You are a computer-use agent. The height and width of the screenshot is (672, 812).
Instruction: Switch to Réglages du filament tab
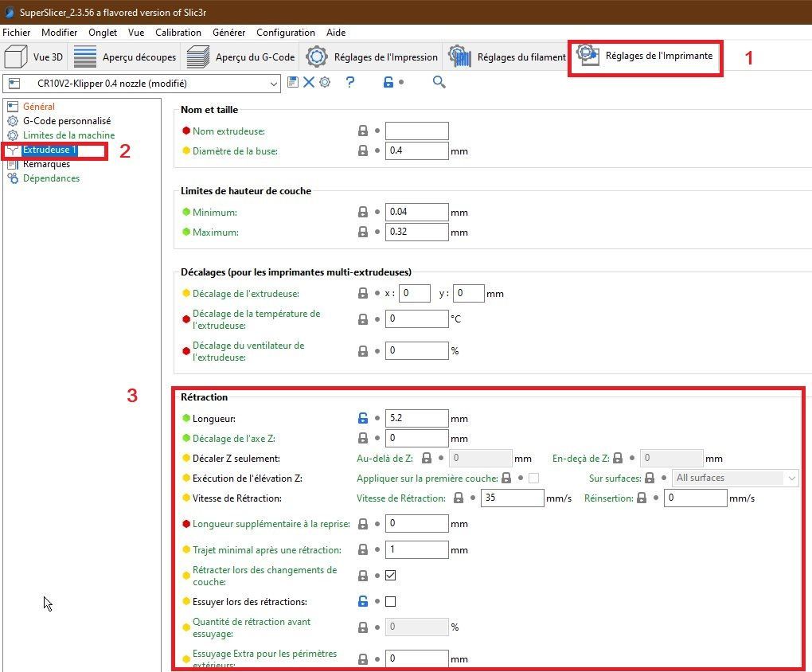point(508,57)
